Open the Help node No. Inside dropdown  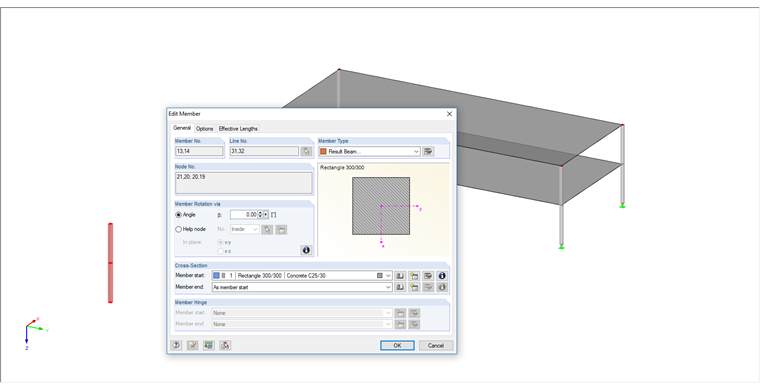tap(255, 229)
